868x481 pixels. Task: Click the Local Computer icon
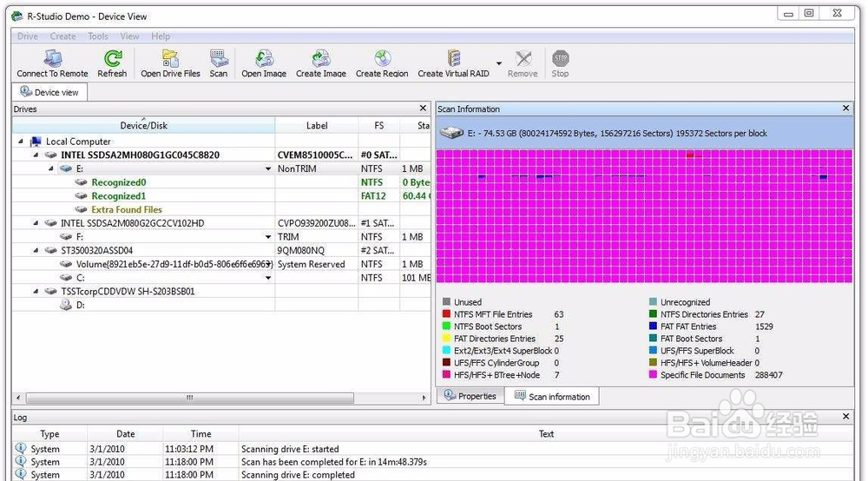(36, 142)
